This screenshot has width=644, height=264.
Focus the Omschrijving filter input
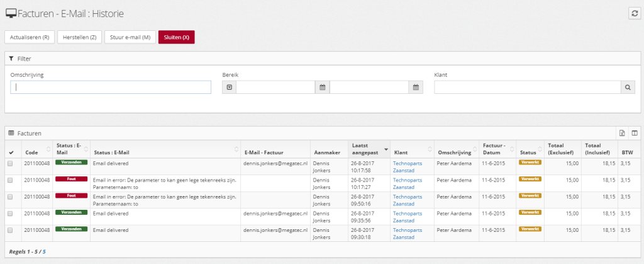point(111,87)
